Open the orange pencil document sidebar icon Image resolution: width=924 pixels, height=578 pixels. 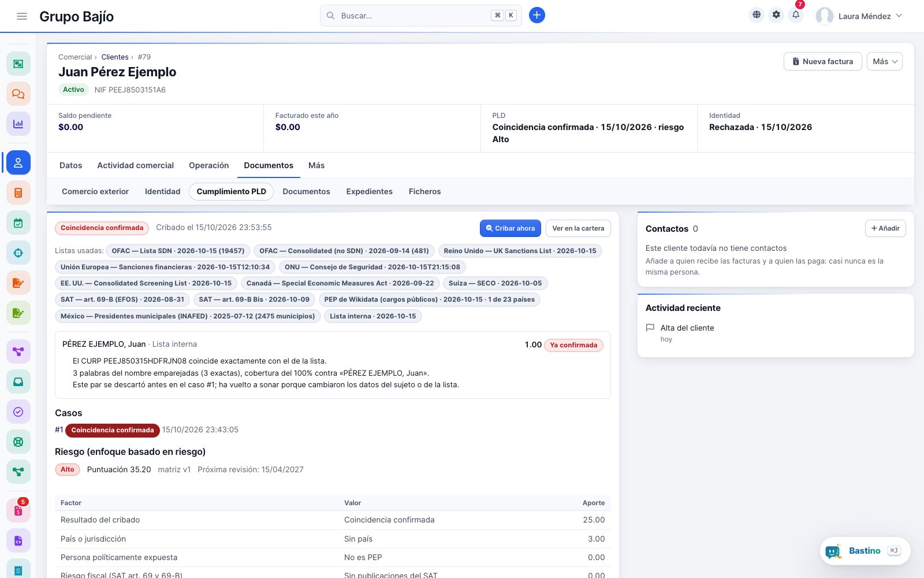[x=18, y=283]
